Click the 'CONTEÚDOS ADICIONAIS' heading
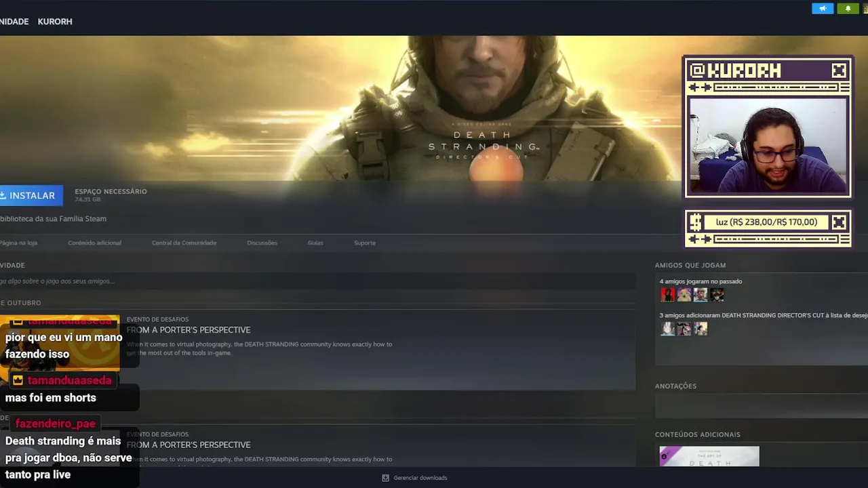 point(698,434)
